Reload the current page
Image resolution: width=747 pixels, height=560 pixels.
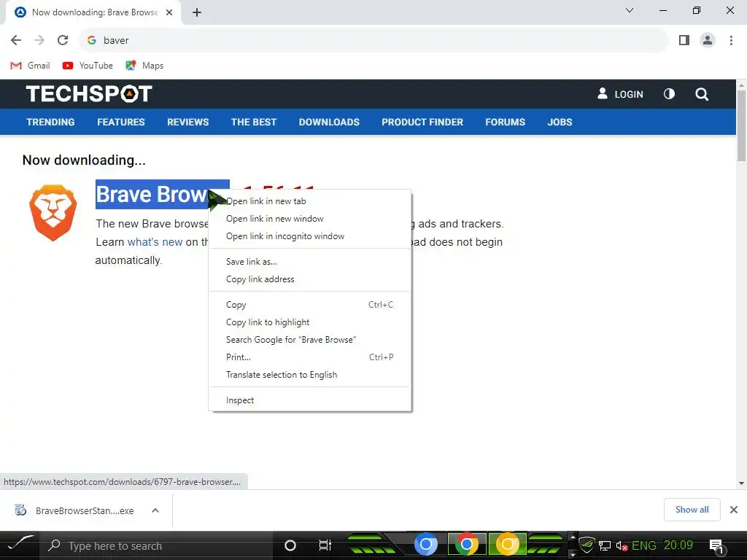point(63,40)
